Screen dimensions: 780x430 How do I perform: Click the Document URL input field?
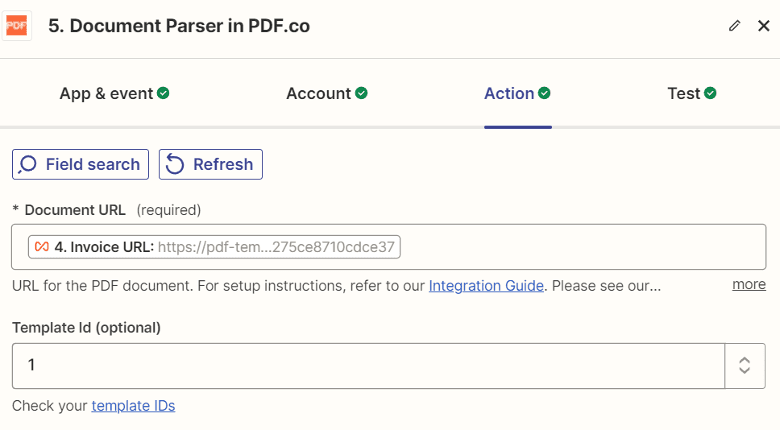coord(389,247)
